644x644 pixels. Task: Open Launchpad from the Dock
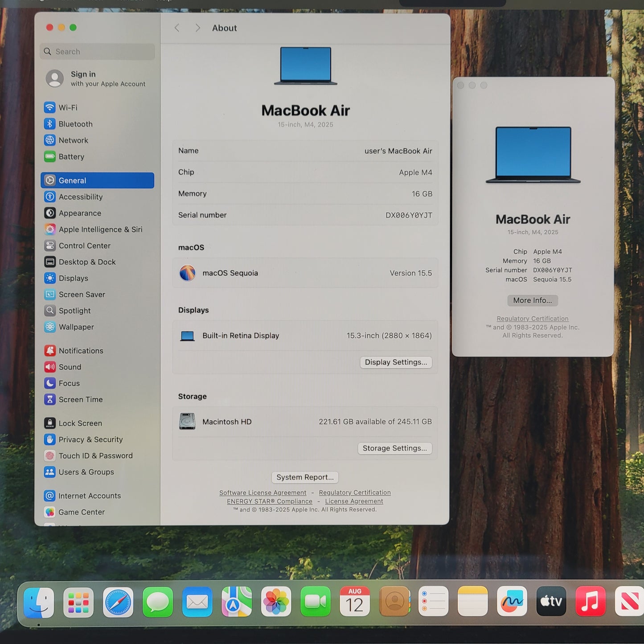coord(78,602)
